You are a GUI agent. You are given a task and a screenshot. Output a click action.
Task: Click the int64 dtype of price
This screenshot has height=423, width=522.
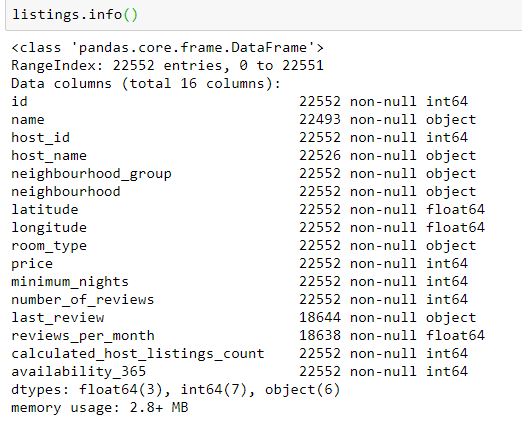[447, 264]
